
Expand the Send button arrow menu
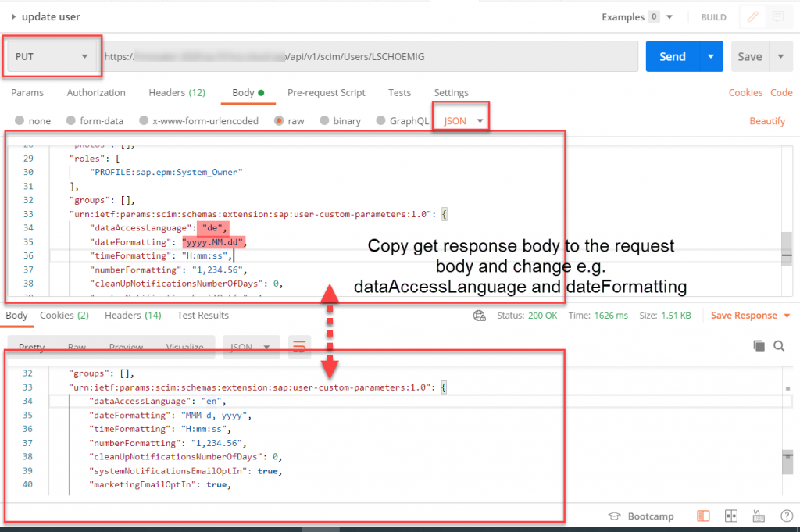click(711, 56)
